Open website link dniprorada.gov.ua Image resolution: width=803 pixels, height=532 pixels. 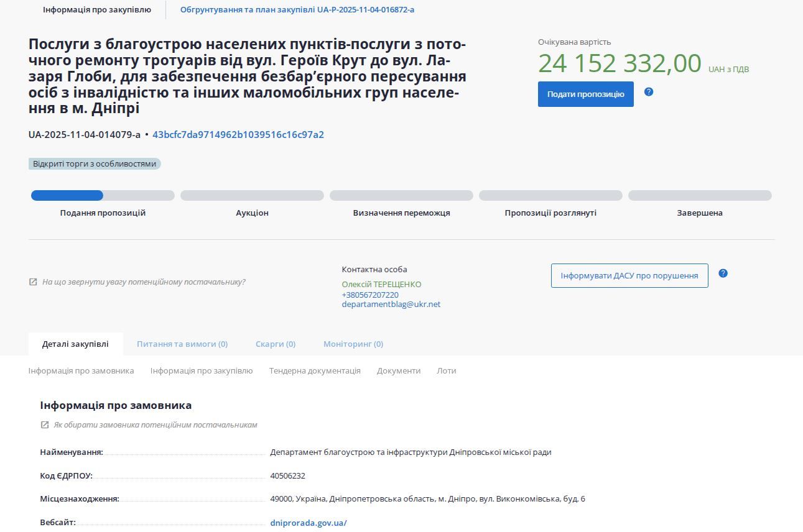307,523
